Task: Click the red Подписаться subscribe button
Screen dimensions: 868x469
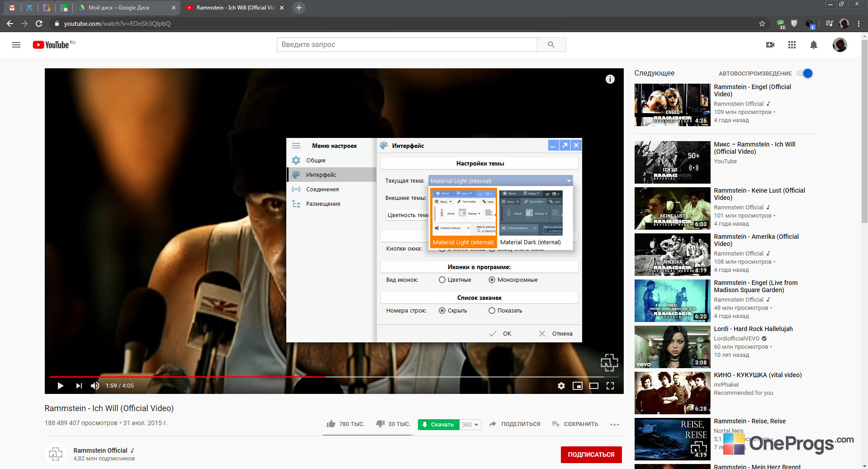Action: coord(591,455)
